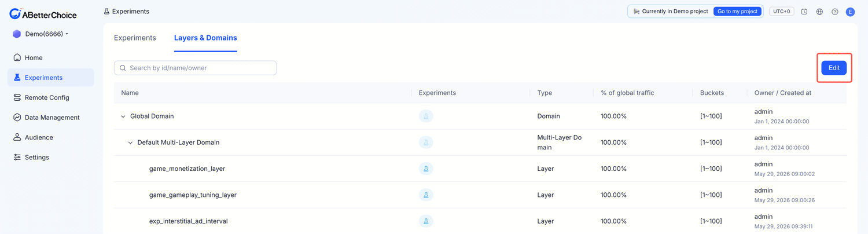The height and width of the screenshot is (234, 868).
Task: Collapse the Global Domain row
Action: point(123,116)
